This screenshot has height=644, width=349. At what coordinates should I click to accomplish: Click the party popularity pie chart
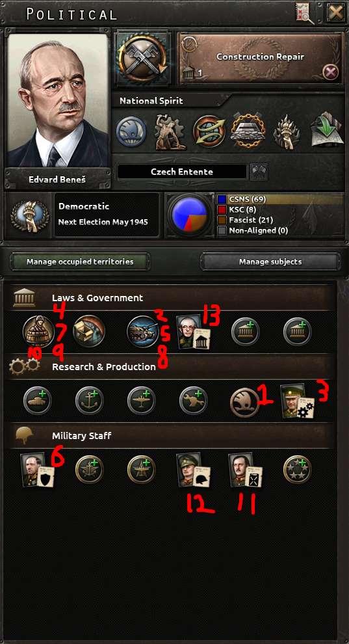point(190,215)
